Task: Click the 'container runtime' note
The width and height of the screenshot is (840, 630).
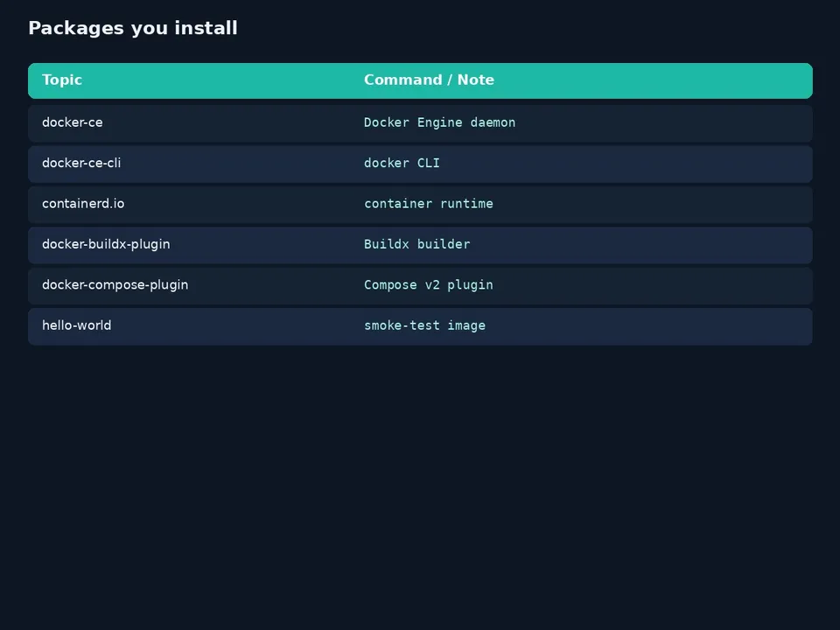Action: coord(429,204)
